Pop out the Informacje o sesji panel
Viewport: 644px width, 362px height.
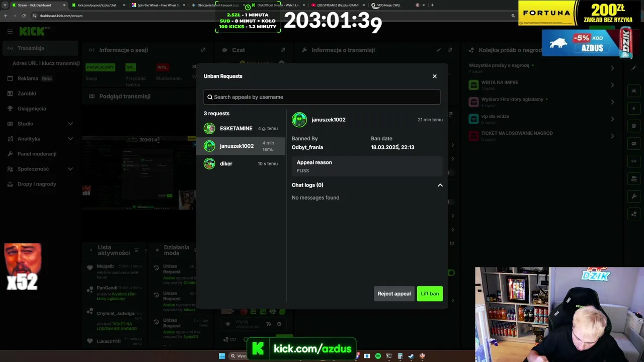point(203,50)
